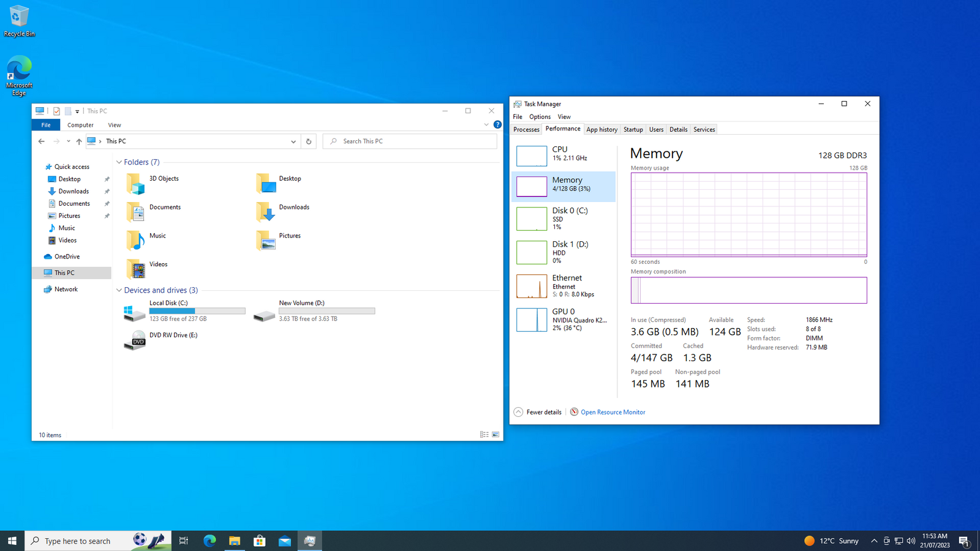The height and width of the screenshot is (551, 980).
Task: Click the Fewer details button
Action: click(538, 413)
